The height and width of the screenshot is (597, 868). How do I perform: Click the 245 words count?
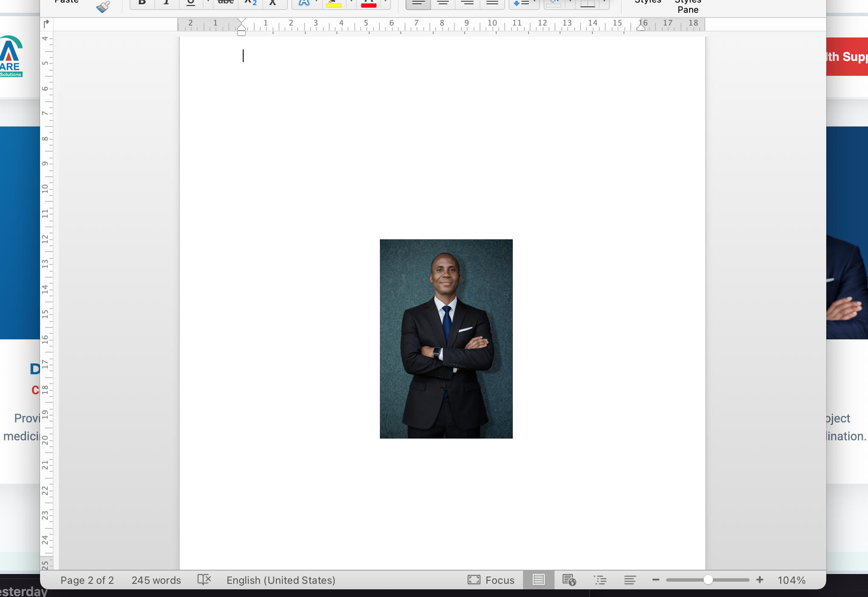click(x=156, y=580)
